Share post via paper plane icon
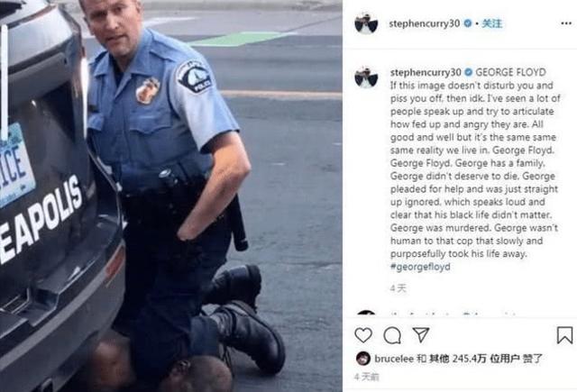Viewport: 577px width, 392px height. [x=421, y=334]
